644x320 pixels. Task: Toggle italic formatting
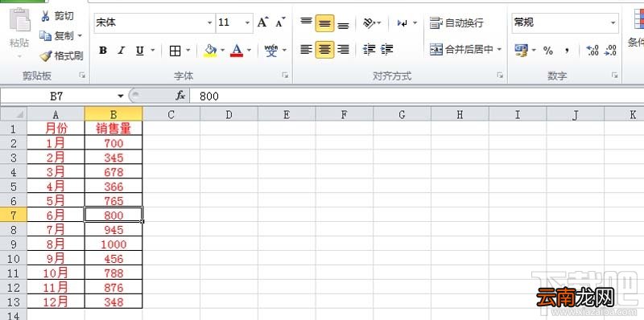coord(122,51)
